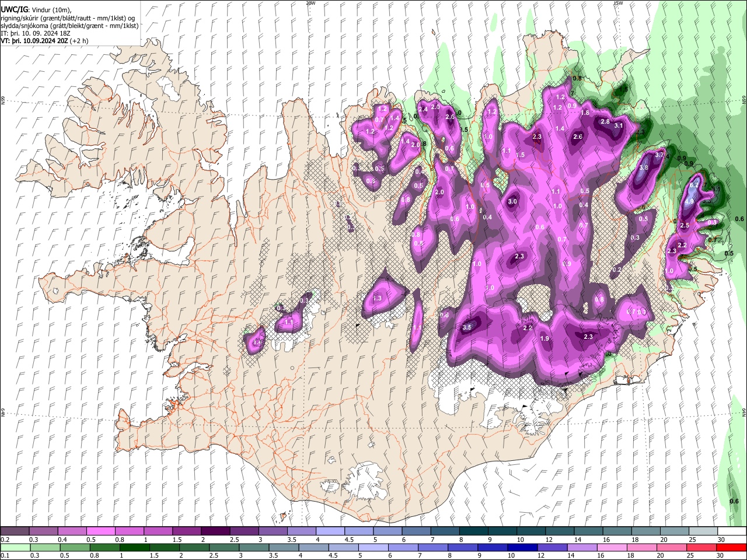Select the first dark purple snow legend swatch at 0.2
747x560 pixels.
click(15, 531)
